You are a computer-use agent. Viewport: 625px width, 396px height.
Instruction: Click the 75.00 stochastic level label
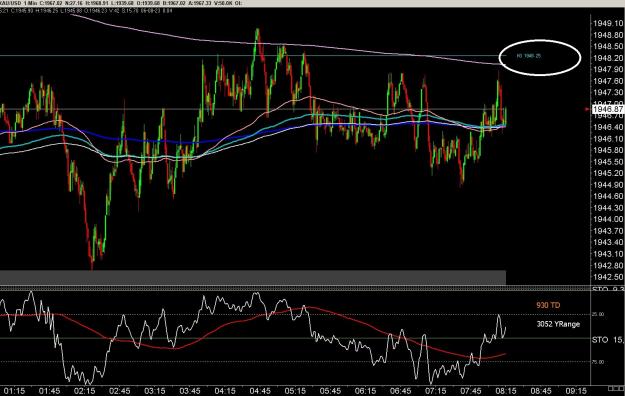(x=597, y=362)
